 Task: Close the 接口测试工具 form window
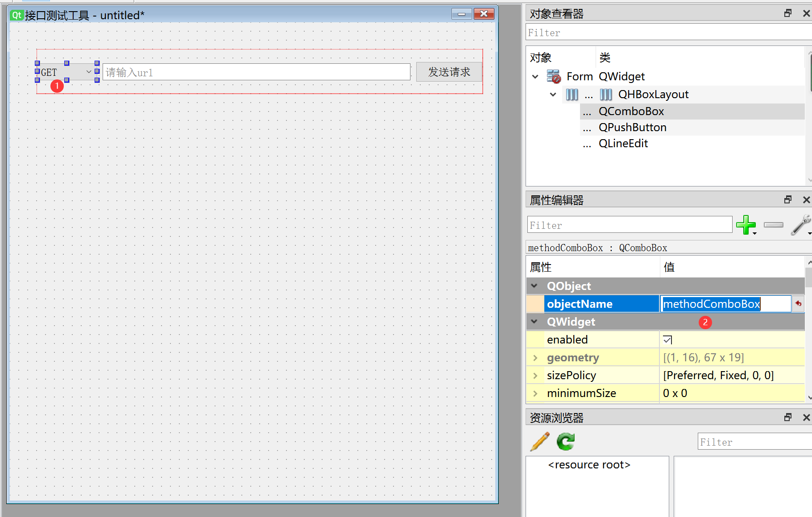pos(484,14)
